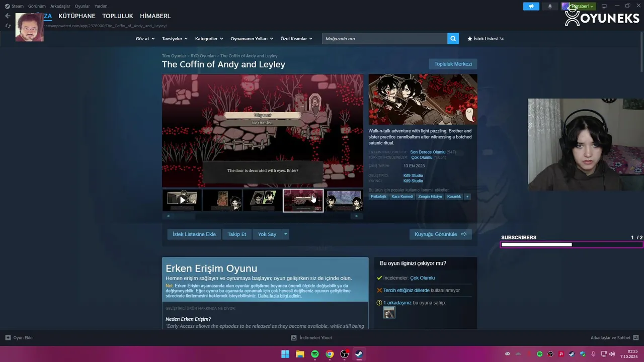
Task: Select the highlighted fourth screenshot thumbnail
Action: [303, 200]
